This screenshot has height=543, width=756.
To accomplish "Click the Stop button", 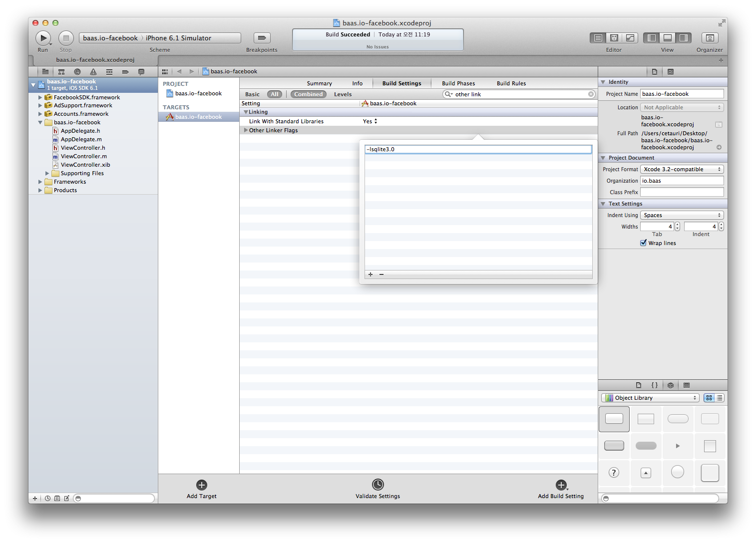I will pos(66,38).
